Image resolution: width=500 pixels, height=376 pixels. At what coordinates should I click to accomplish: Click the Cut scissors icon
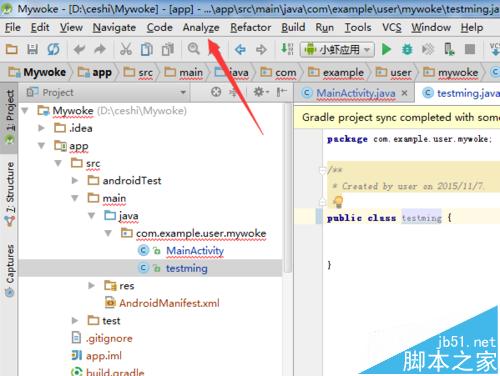(x=126, y=50)
